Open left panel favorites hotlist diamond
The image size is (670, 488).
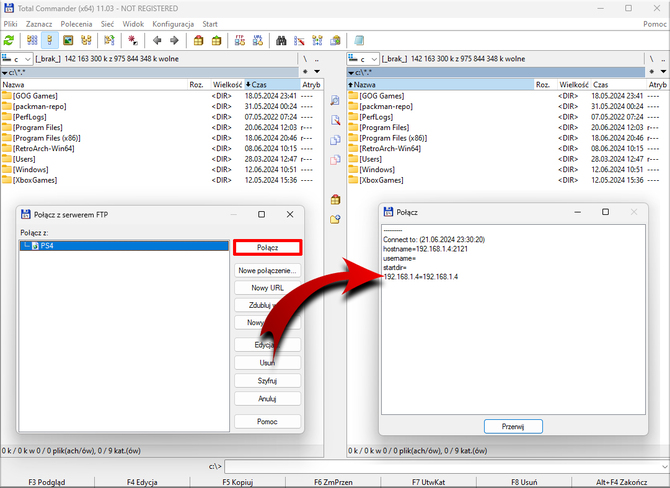[305, 72]
